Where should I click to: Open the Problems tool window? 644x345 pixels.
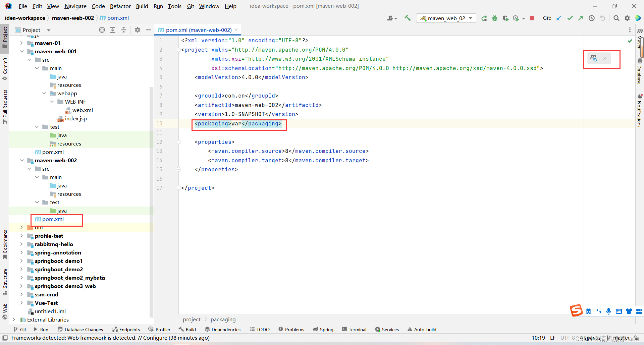(291, 329)
